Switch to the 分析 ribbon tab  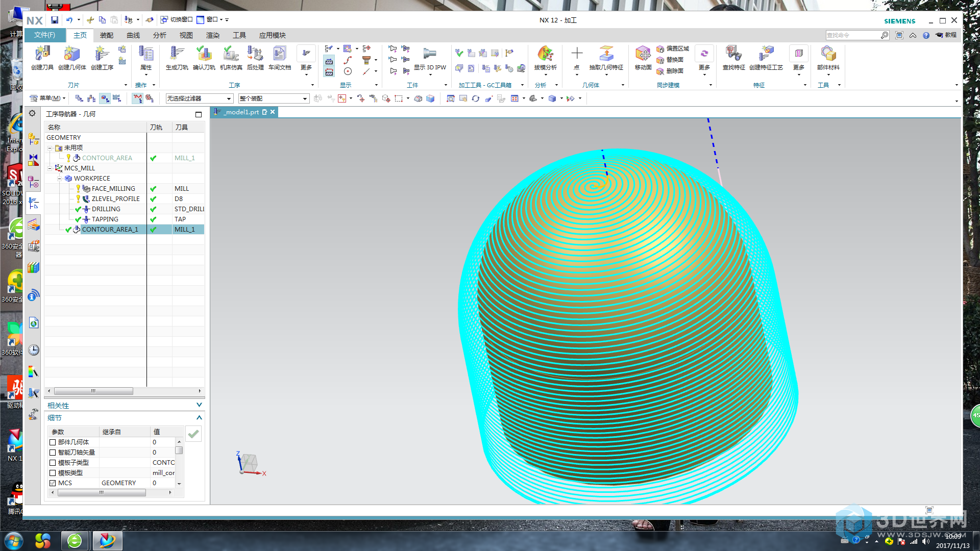point(160,35)
